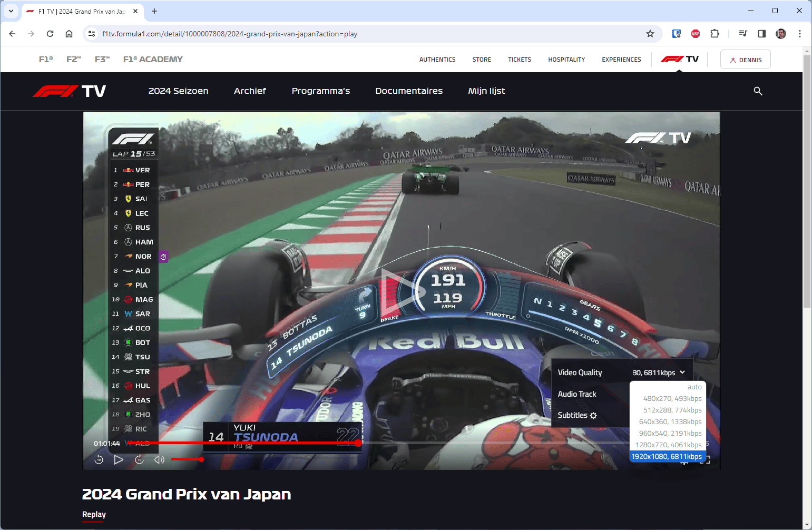Open the Programma's section
This screenshot has width=812, height=530.
pos(321,91)
